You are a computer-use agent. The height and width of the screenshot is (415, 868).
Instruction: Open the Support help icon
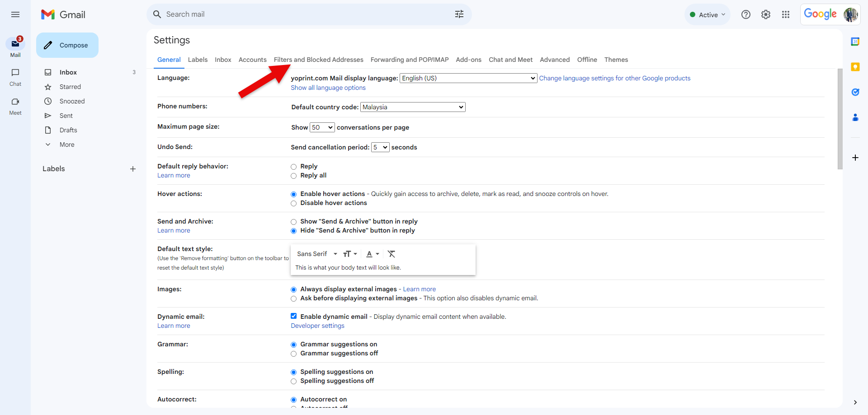tap(746, 14)
